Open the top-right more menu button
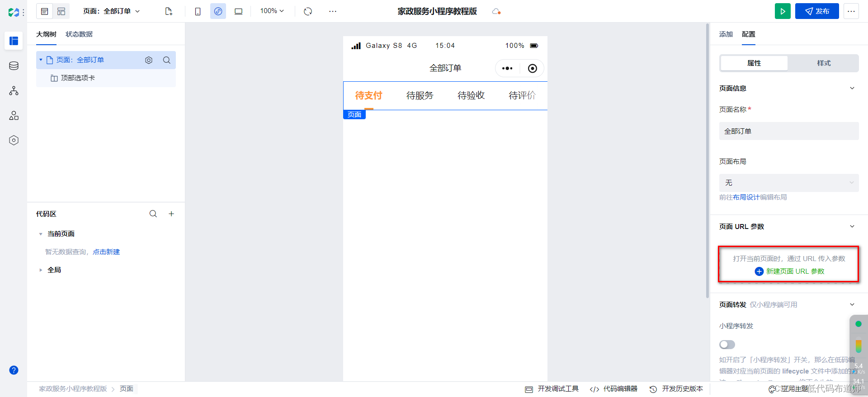 point(851,11)
